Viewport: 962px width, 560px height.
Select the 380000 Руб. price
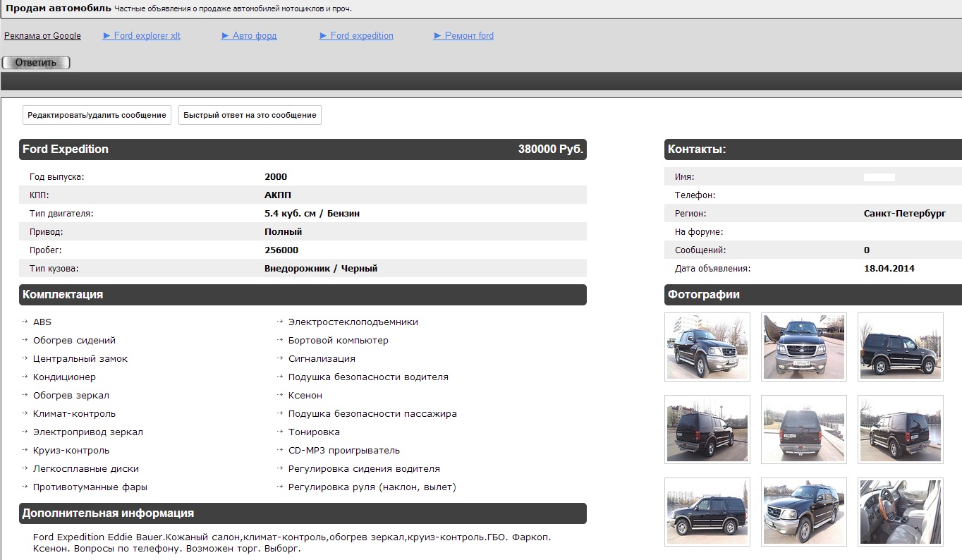coord(551,150)
